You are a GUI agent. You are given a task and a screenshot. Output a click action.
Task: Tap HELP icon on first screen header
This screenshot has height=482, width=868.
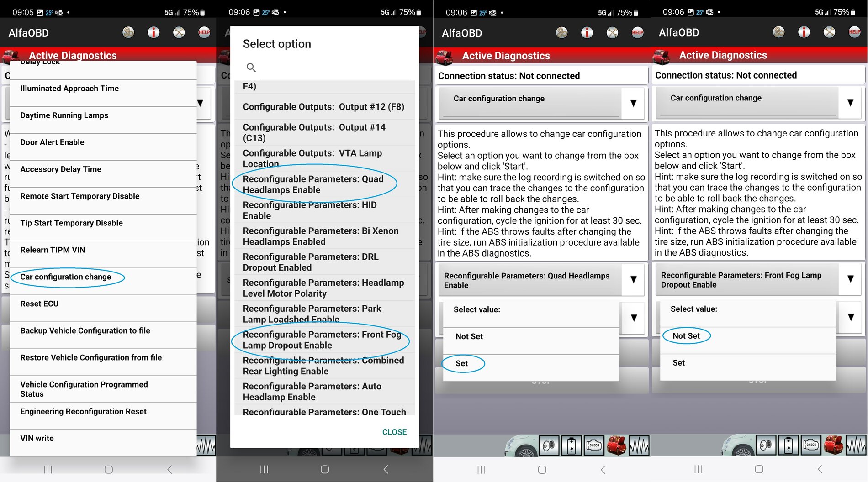pos(204,32)
